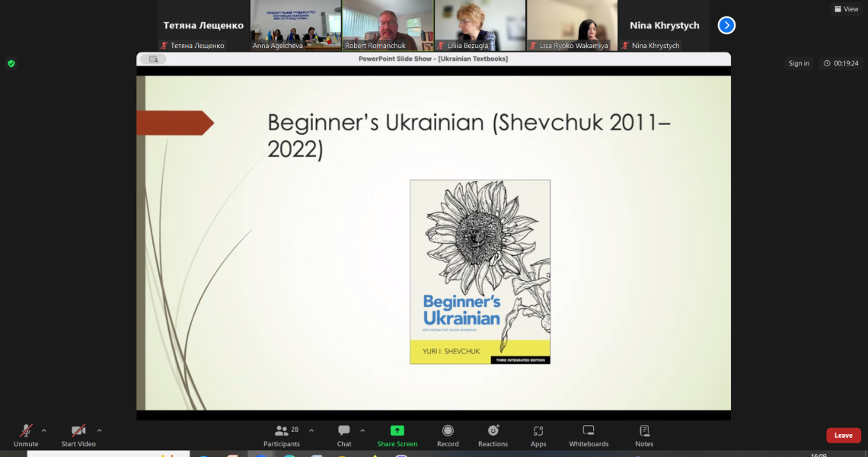Viewport: 868px width, 457px height.
Task: Start recording with Record button
Action: point(448,436)
